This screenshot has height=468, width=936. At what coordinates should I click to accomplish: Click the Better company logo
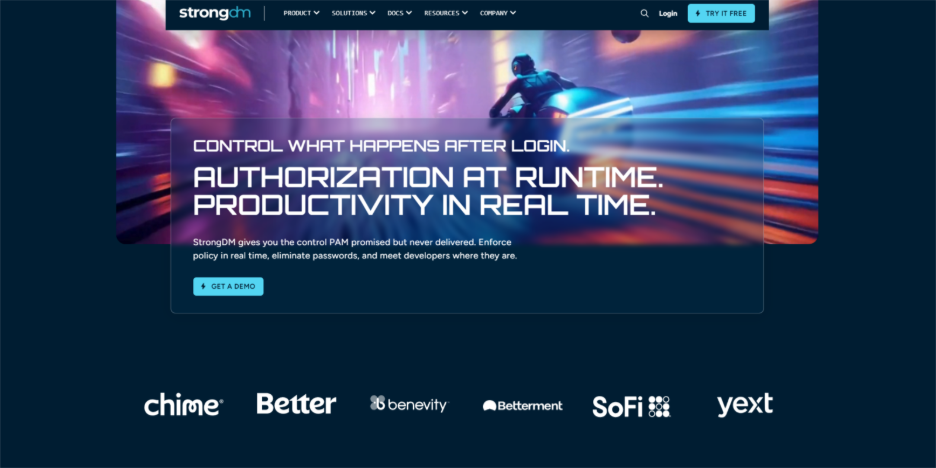pos(296,404)
